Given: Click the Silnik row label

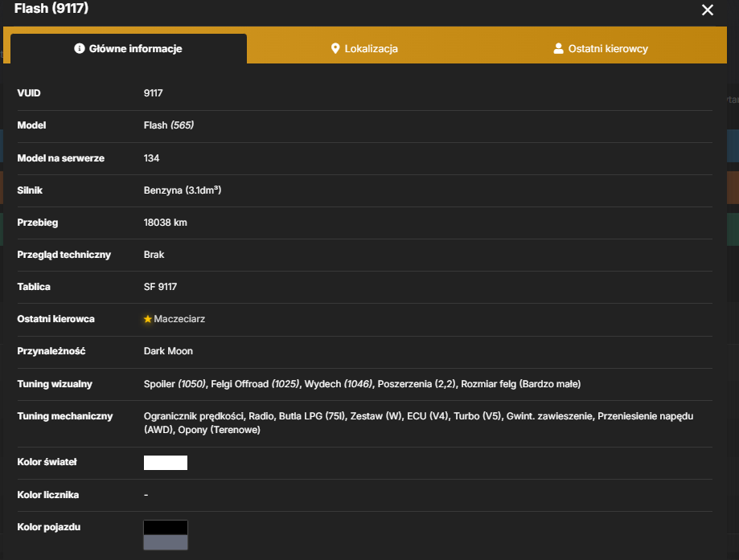Looking at the screenshot, I should (30, 190).
